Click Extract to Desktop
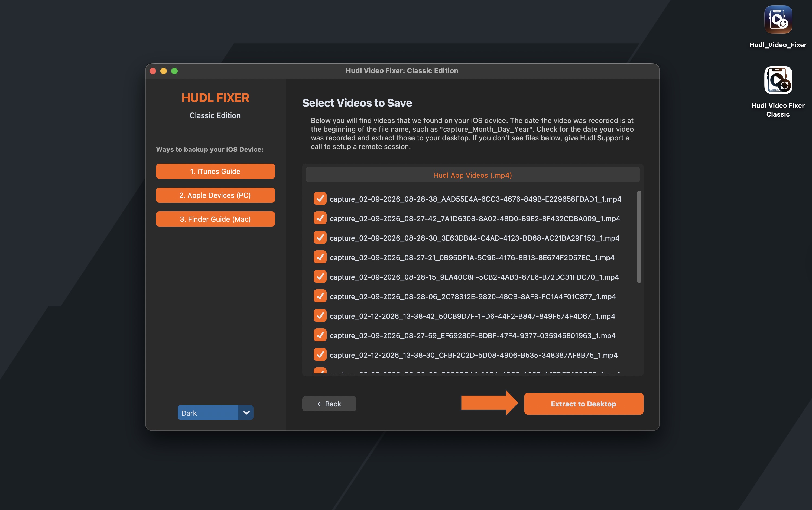 click(x=583, y=404)
